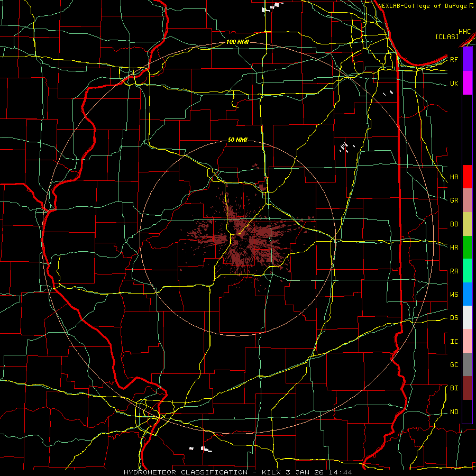This screenshot has height=476, width=476.
Task: Select the white DS legend color swatch
Action: click(467, 317)
